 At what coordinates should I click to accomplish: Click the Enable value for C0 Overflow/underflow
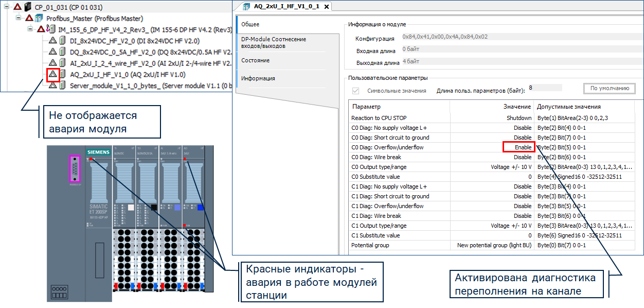518,147
